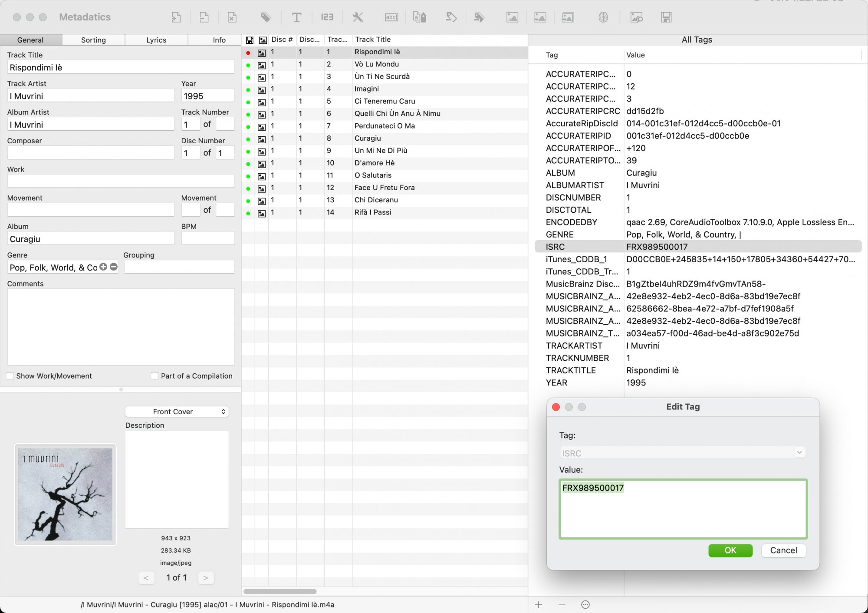Viewport: 868px width, 613px height.
Task: Enable Show Work/Movement checkbox
Action: 10,376
